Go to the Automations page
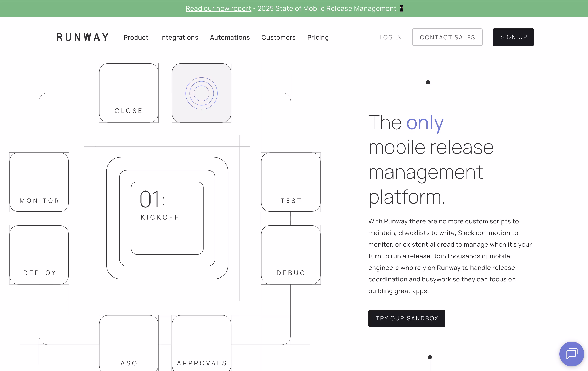The width and height of the screenshot is (588, 371). click(230, 37)
